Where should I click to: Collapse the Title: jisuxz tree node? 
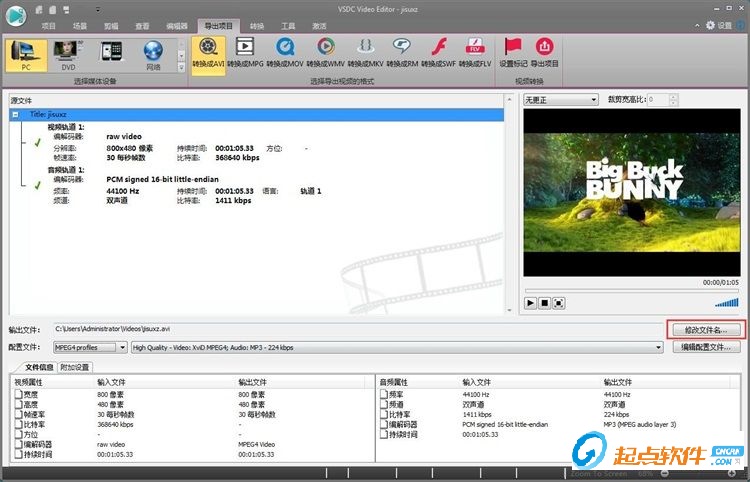pyautogui.click(x=15, y=115)
